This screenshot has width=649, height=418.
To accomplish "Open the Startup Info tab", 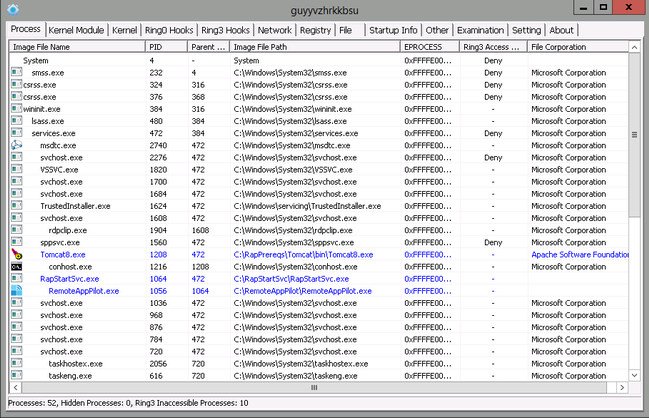I will point(393,30).
